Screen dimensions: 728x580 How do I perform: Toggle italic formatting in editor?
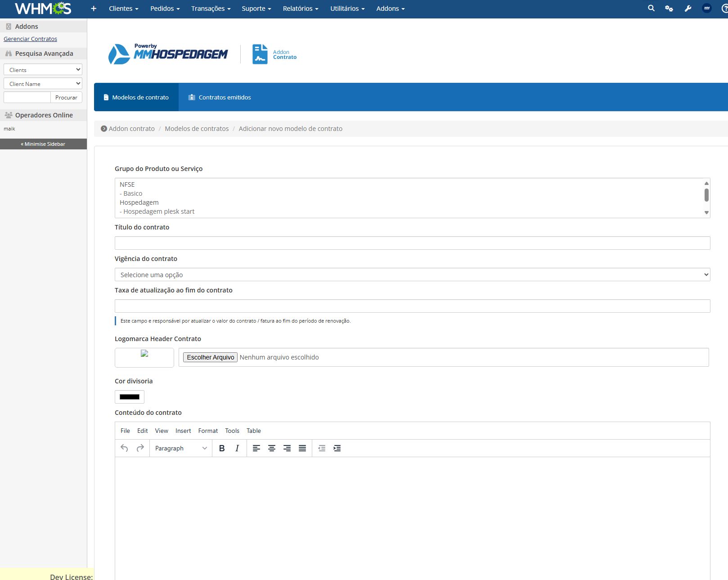[237, 448]
